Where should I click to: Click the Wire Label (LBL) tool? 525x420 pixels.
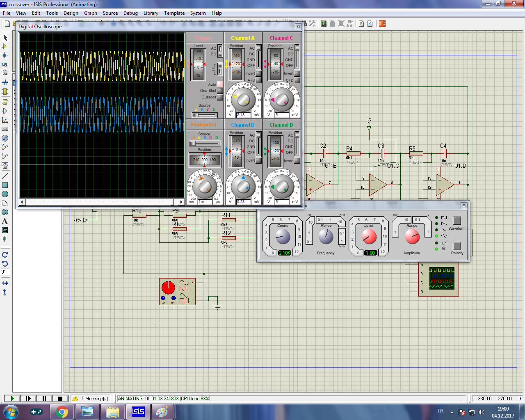[x=5, y=64]
